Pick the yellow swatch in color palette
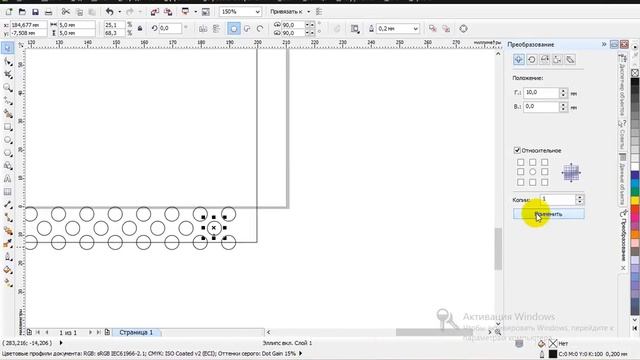Screen dimensions: 640x360 pyautogui.click(x=635, y=201)
